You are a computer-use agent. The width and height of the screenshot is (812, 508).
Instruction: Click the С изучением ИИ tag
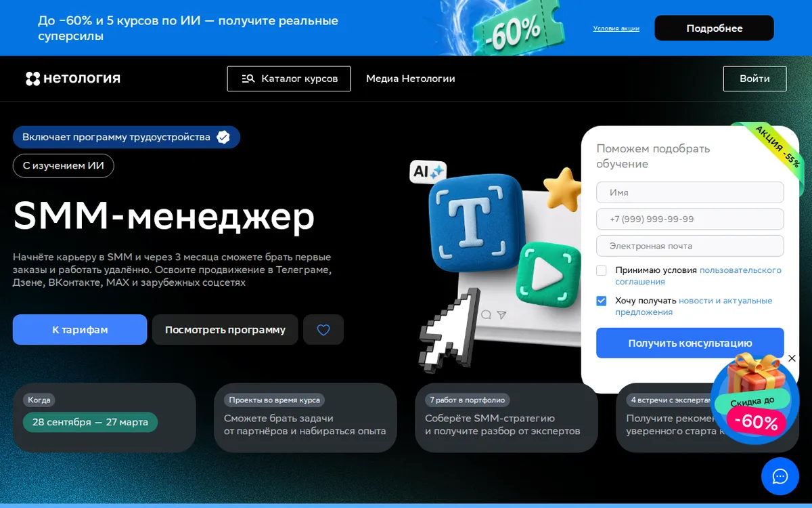64,166
